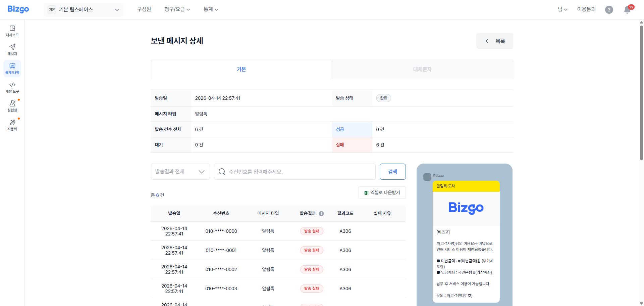Viewport: 644px width, 306px height.
Task: Select the 개발 도구 sidebar icon
Action: coord(12,87)
